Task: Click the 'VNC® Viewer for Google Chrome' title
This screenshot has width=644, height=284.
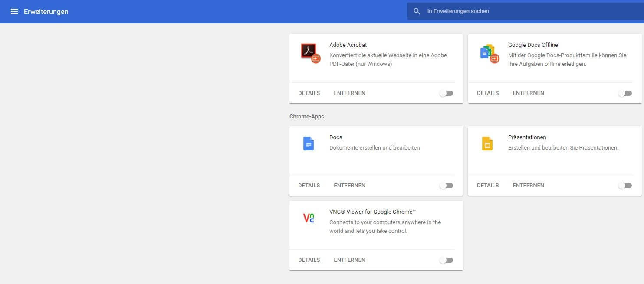Action: tap(373, 212)
